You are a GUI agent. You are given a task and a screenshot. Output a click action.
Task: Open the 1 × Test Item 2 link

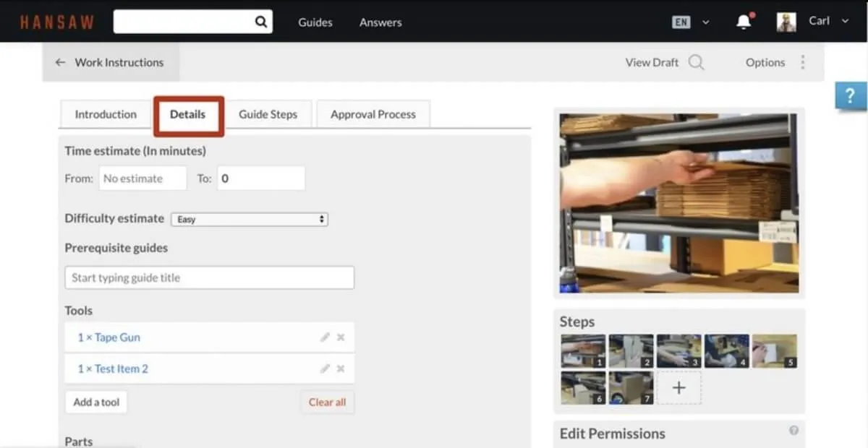tap(113, 369)
